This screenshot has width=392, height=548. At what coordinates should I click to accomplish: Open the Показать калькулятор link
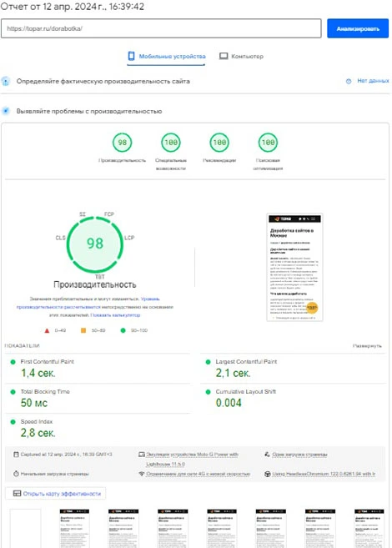(x=115, y=315)
